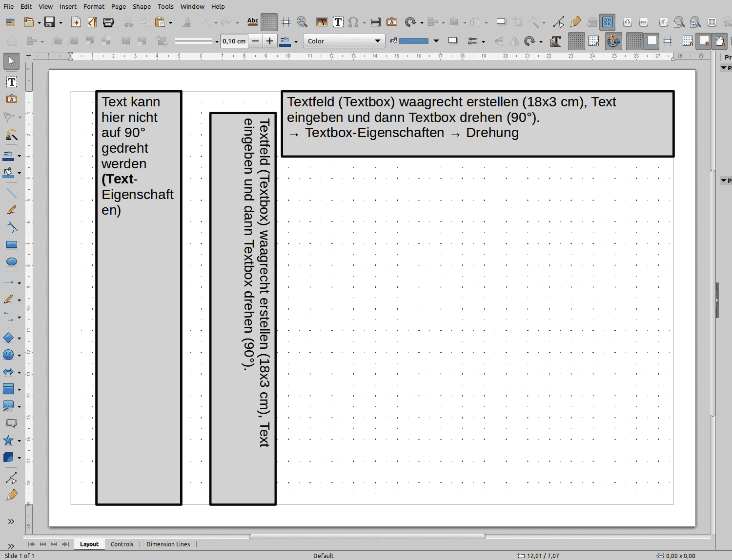
Task: Open the Format menu
Action: [94, 6]
